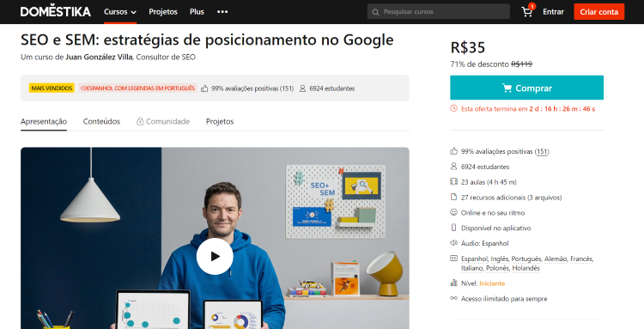Click the speaker icon beside Áudio: Espanhol
This screenshot has width=644, height=329.
(453, 243)
